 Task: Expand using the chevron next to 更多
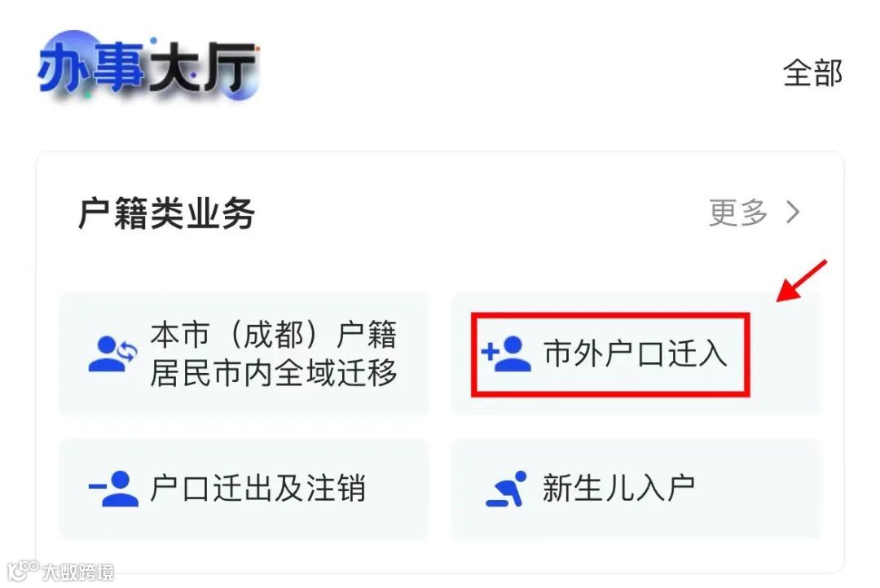(793, 212)
